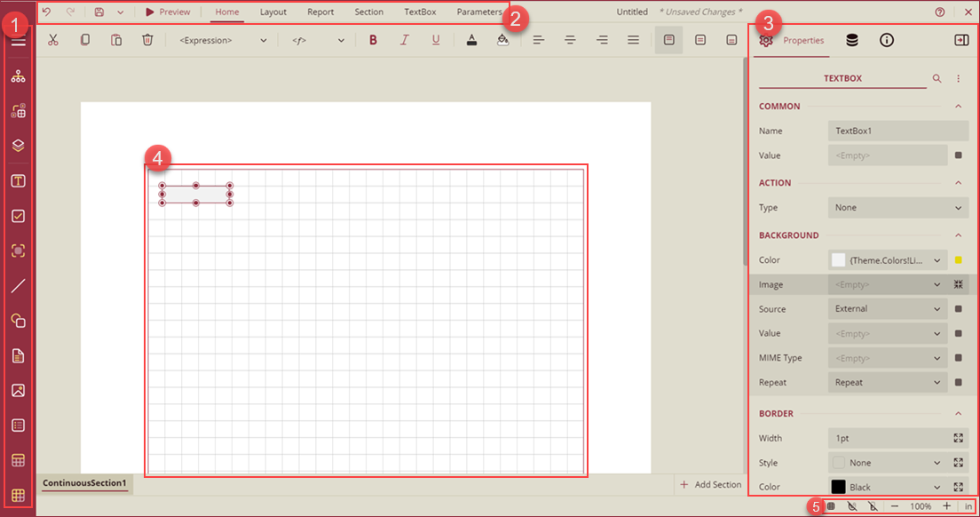Justify text alignment
Image resolution: width=980 pixels, height=517 pixels.
click(x=633, y=40)
